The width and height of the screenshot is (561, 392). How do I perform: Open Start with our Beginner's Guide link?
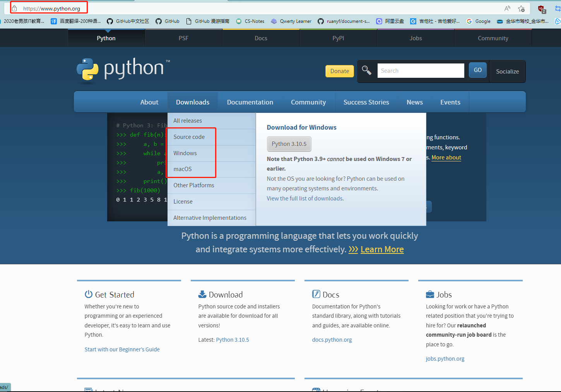click(122, 349)
